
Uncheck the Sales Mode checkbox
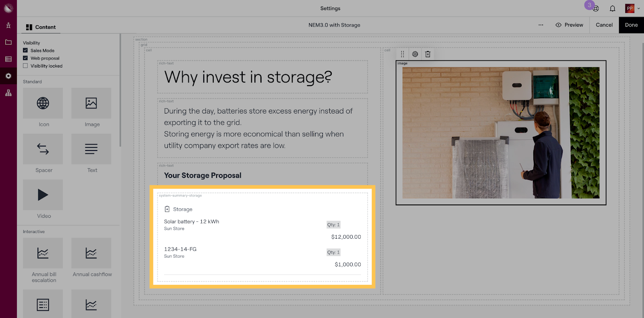click(x=25, y=50)
